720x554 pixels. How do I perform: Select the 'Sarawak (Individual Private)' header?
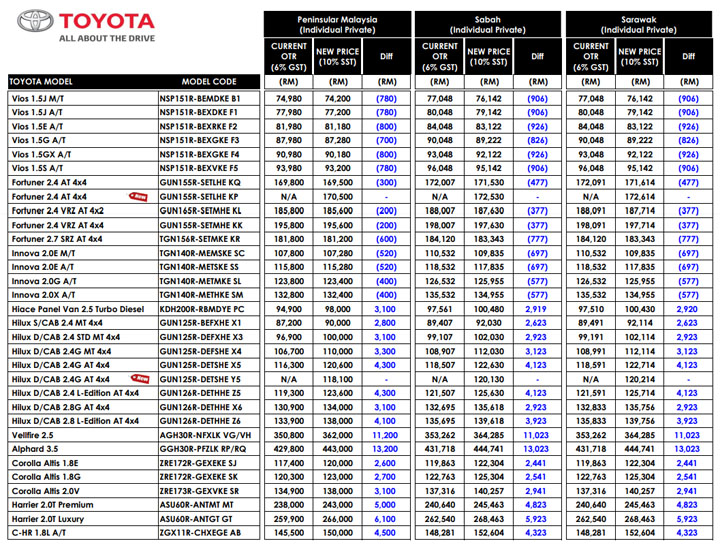pyautogui.click(x=639, y=25)
